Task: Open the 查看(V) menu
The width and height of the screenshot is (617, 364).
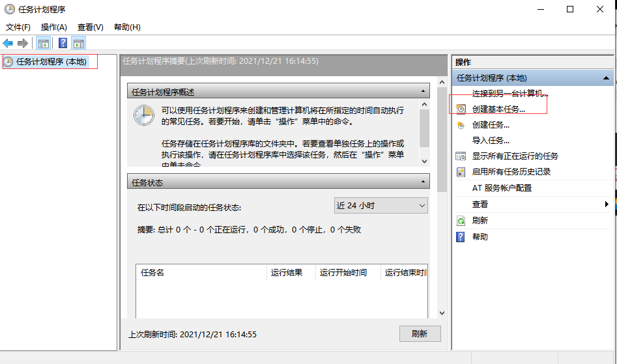Action: [91, 27]
